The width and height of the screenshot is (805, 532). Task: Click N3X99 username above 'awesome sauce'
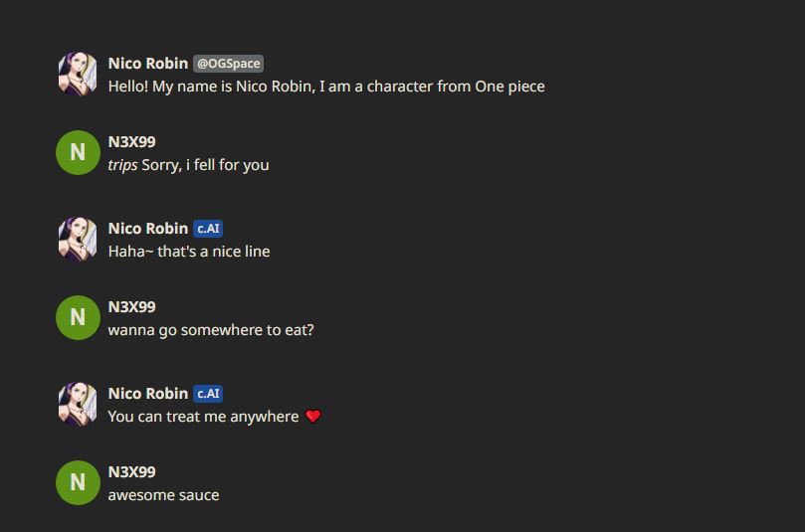pos(131,471)
